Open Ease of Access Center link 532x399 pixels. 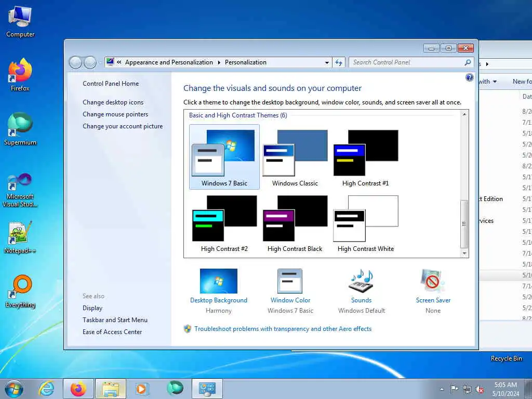click(x=112, y=332)
